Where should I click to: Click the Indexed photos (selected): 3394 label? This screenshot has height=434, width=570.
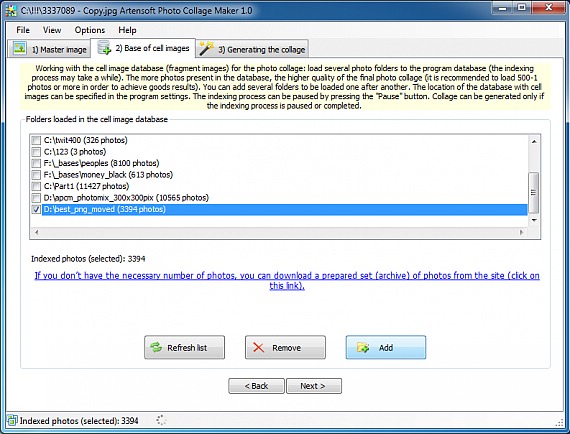tap(88, 259)
